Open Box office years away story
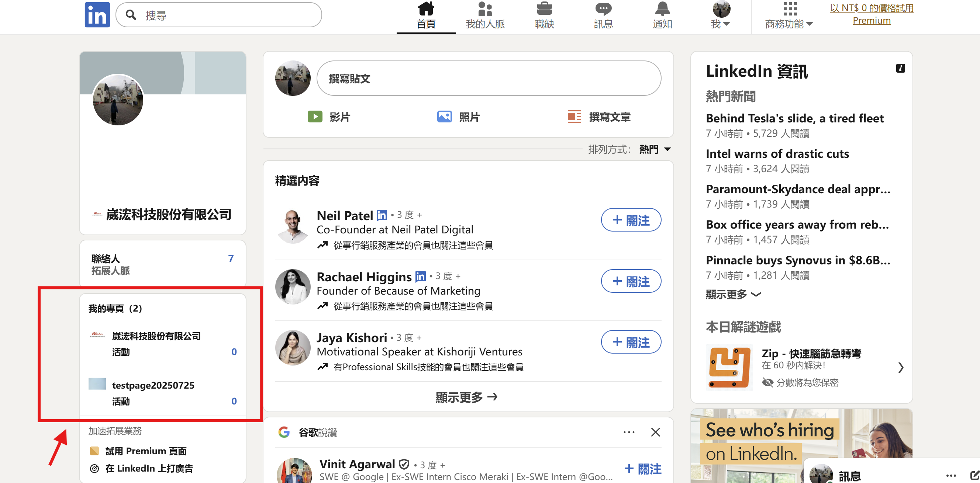 (797, 225)
